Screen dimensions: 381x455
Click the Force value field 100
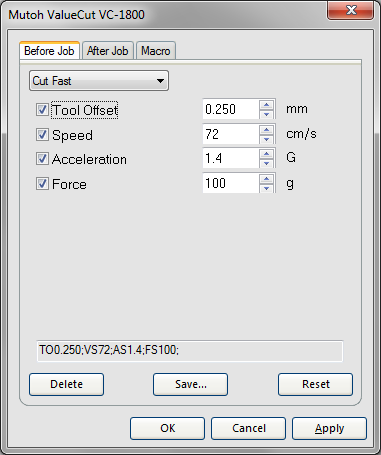(x=231, y=183)
